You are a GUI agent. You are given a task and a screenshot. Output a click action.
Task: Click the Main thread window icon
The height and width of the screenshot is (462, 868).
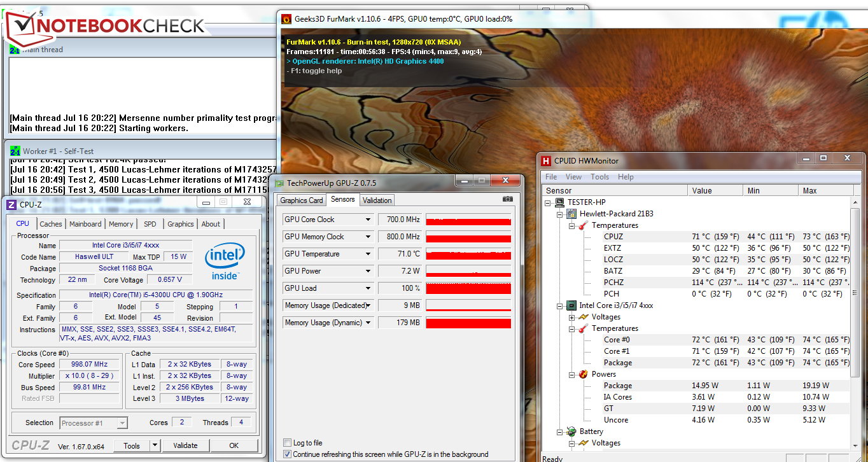(x=15, y=49)
